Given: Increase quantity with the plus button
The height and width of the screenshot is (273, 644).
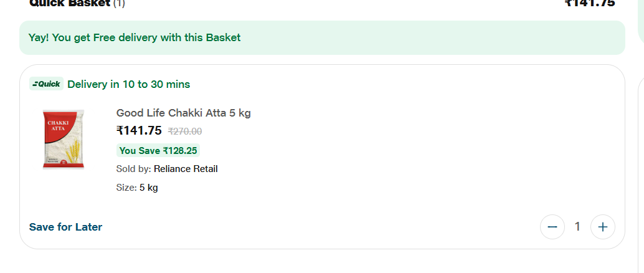Looking at the screenshot, I should point(602,227).
